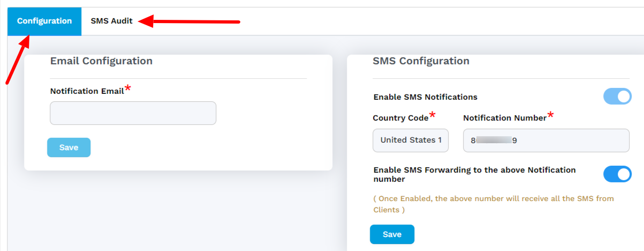Screen dimensions: 644x251
Task: Open the United States 1 country code dropdown
Action: point(411,141)
